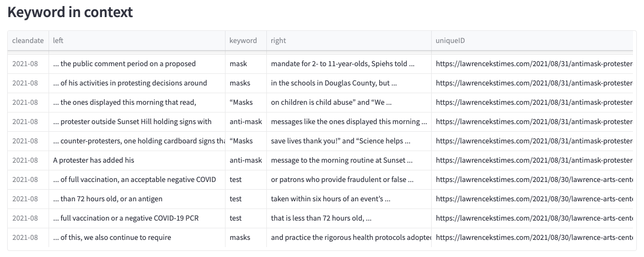Sort by the cleandate column header
This screenshot has width=644, height=257.
pyautogui.click(x=28, y=41)
